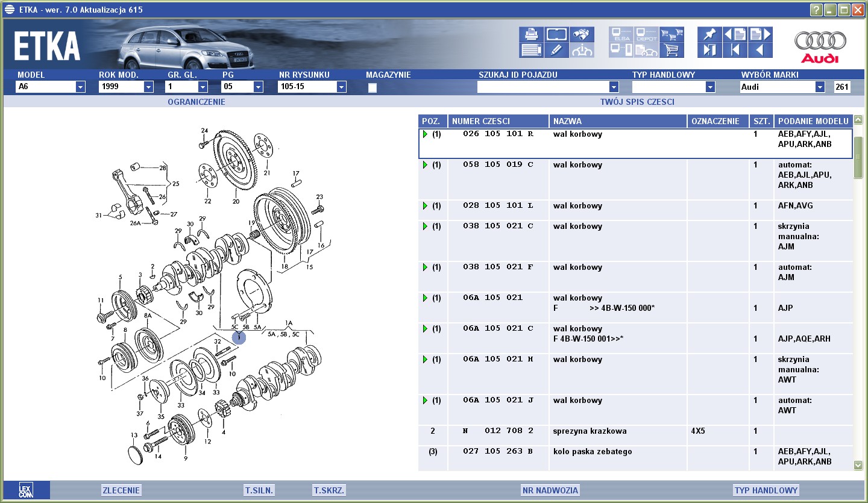Expand green triangle for part 038 105 021 F
The width and height of the screenshot is (868, 503).
coord(425,267)
